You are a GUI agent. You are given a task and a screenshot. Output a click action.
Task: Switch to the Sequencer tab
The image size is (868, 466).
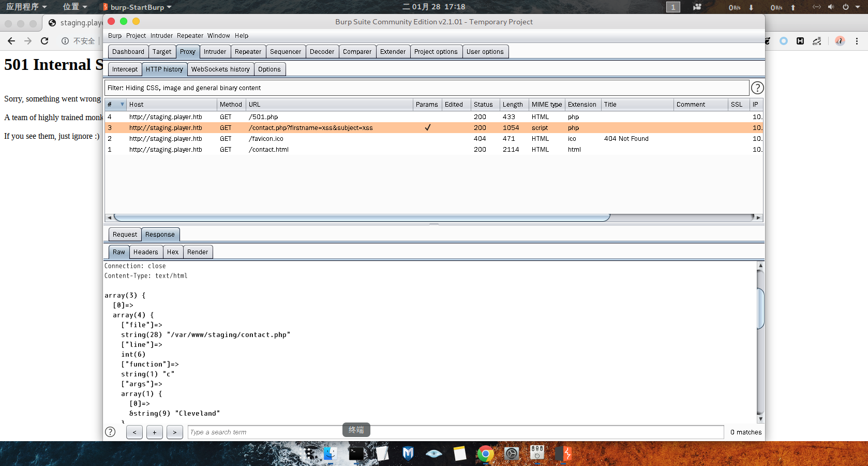pyautogui.click(x=286, y=52)
